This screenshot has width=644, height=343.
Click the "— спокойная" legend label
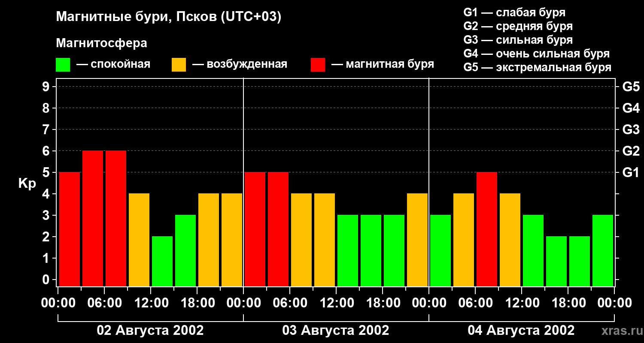tap(113, 64)
